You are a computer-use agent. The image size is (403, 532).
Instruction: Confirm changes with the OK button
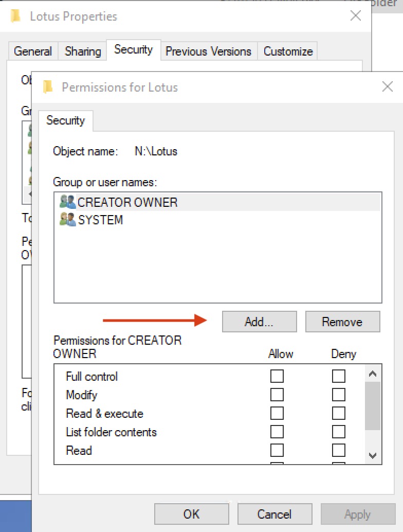pyautogui.click(x=191, y=514)
